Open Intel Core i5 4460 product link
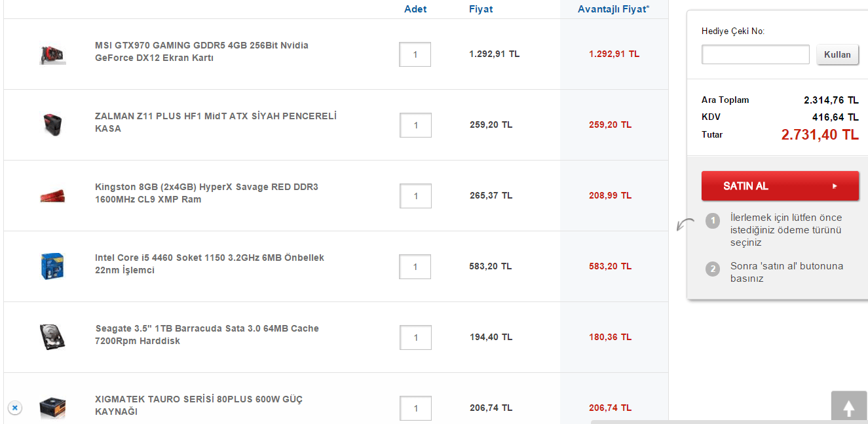This screenshot has width=868, height=424. pos(209,264)
